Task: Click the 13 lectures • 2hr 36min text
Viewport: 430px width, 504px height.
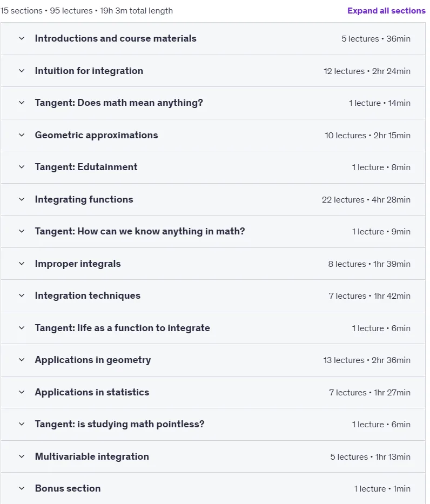Action: click(x=367, y=360)
